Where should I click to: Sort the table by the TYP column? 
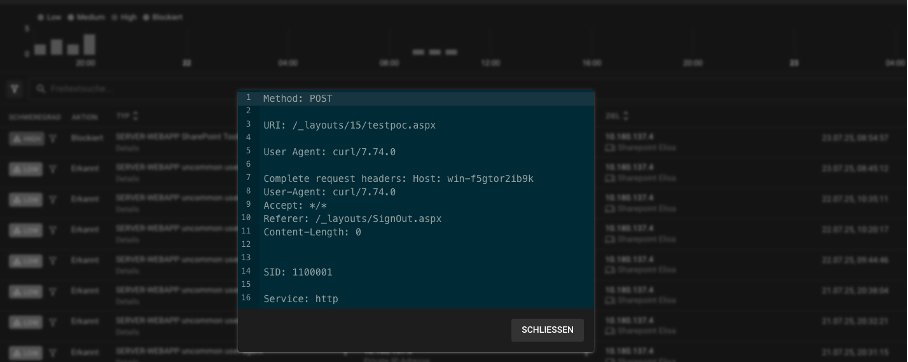coord(127,116)
